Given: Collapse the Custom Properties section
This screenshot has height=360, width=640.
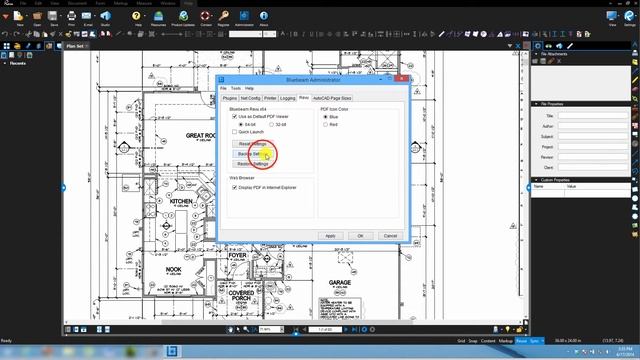Looking at the screenshot, I should [x=536, y=180].
